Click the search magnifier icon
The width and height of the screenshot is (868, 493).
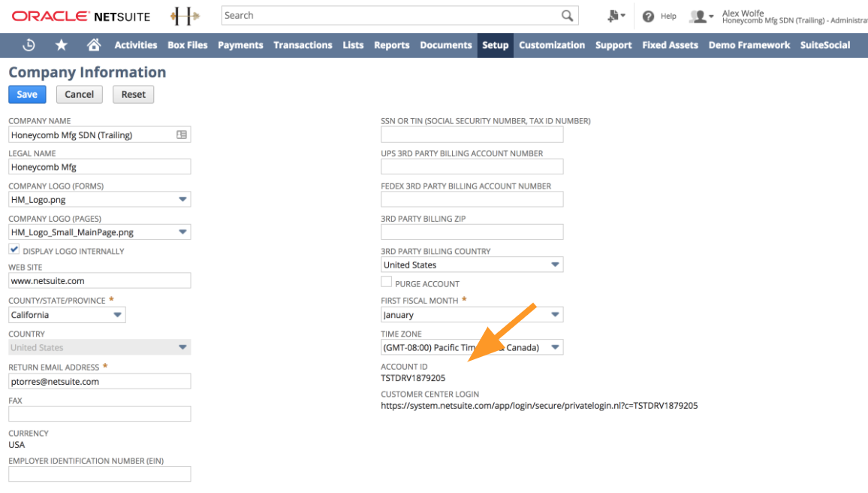[x=568, y=16]
